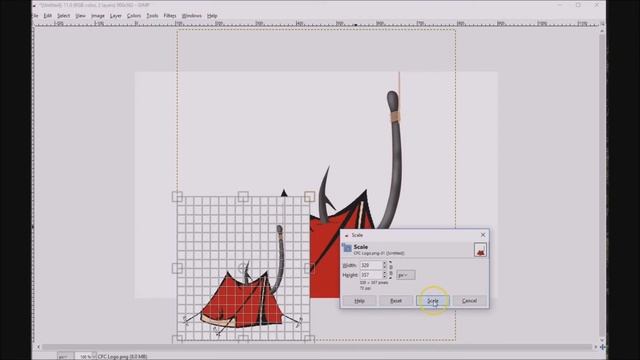Click the layer preview thumbnail in Scale dialog
The width and height of the screenshot is (640, 360).
pyautogui.click(x=480, y=250)
